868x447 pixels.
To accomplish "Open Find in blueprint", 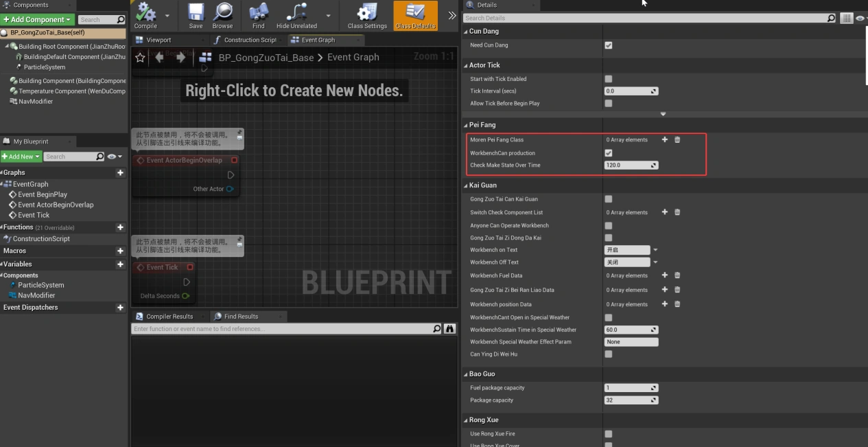I will pyautogui.click(x=258, y=15).
